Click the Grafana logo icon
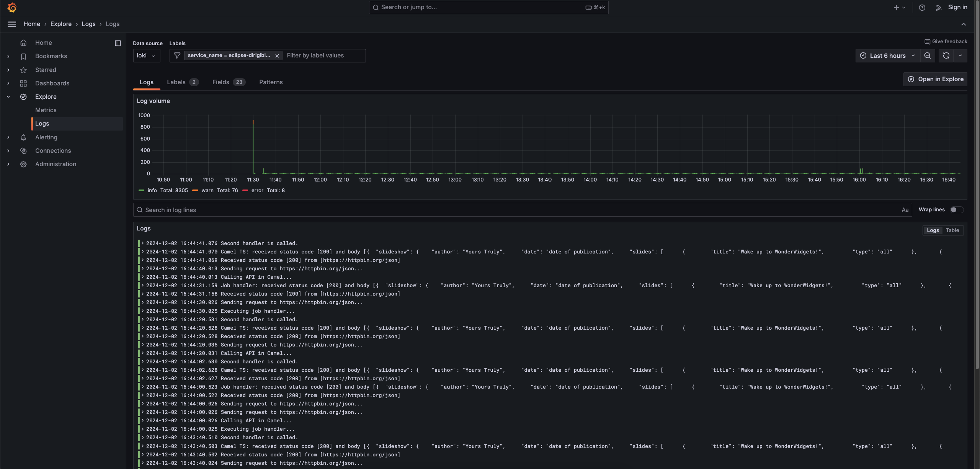The height and width of the screenshot is (469, 980). (x=12, y=7)
